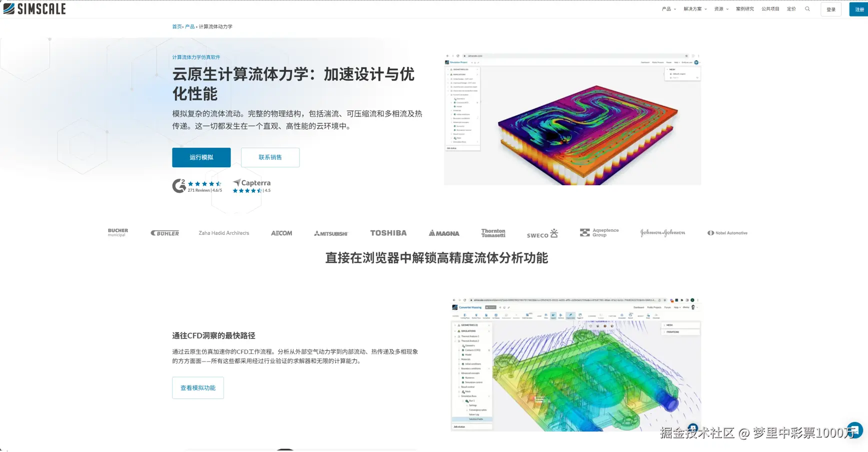The image size is (868, 452).
Task: Click the Sweco customer logo
Action: coord(542,234)
